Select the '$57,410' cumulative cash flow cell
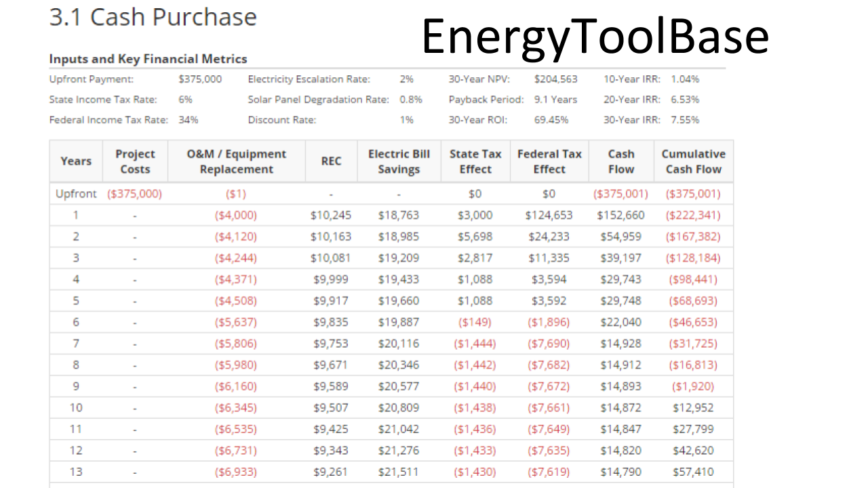The width and height of the screenshot is (868, 488). [x=693, y=472]
